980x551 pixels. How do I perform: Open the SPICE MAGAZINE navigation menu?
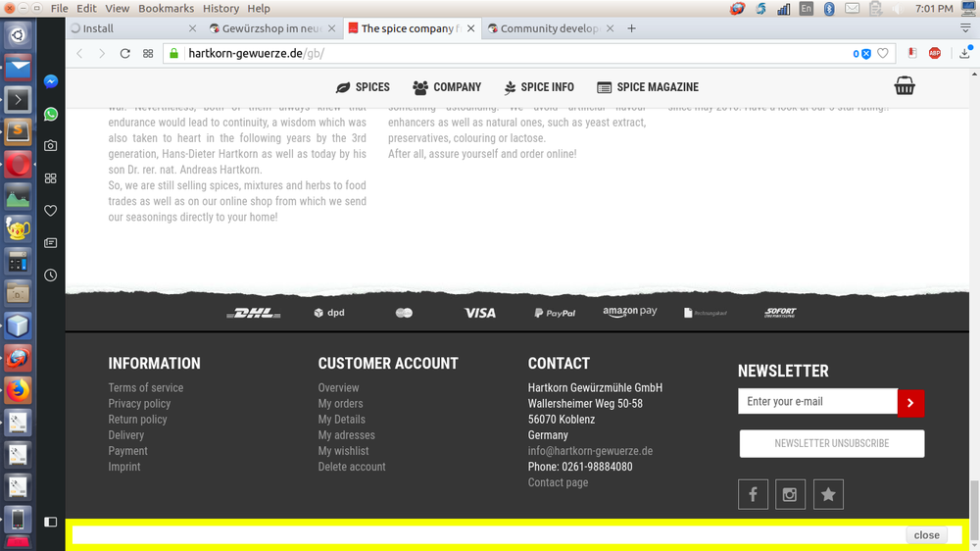[x=648, y=87]
